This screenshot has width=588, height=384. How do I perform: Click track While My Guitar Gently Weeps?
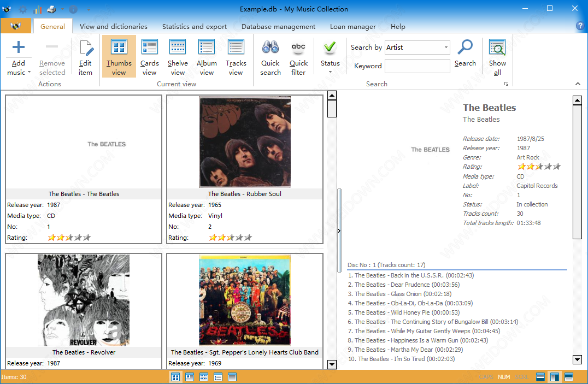[424, 331]
